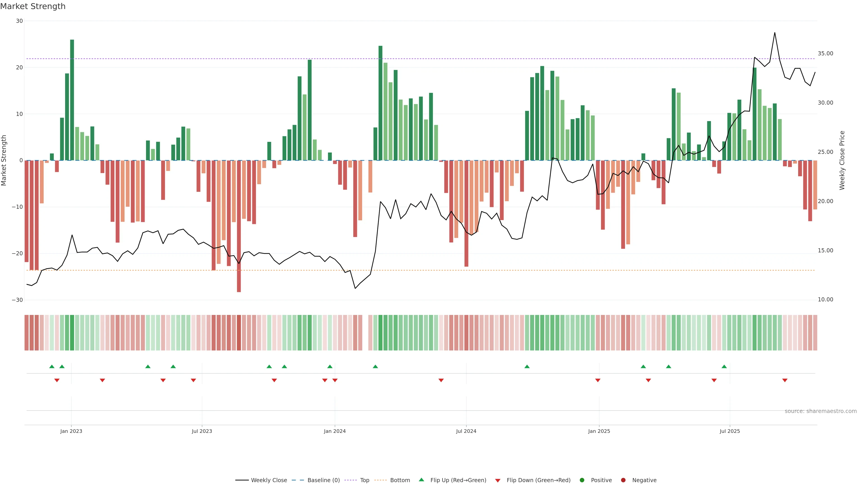This screenshot has height=488, width=868.
Task: Click the Market Strength chart title
Action: point(33,6)
